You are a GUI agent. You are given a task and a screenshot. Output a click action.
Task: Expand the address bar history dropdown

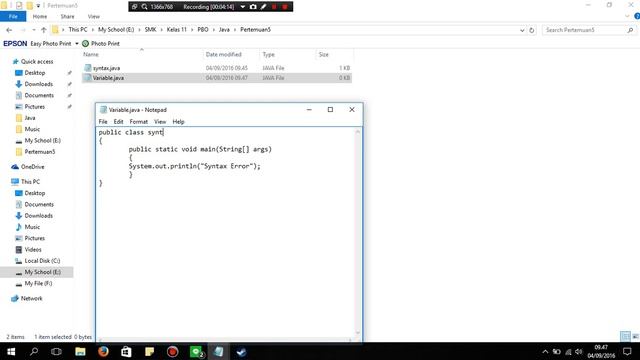click(x=522, y=30)
